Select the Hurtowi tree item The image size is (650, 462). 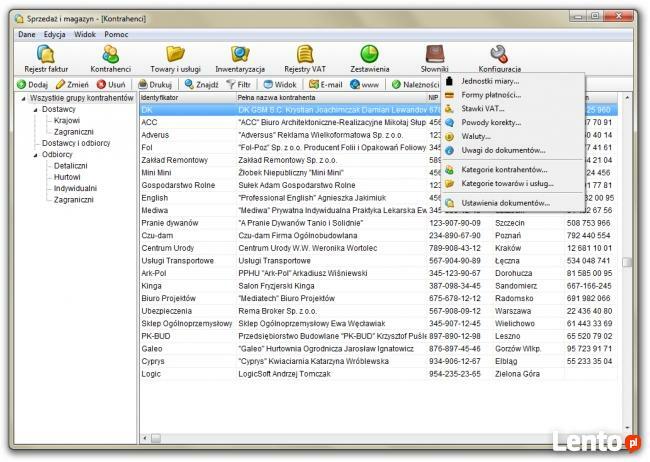69,177
